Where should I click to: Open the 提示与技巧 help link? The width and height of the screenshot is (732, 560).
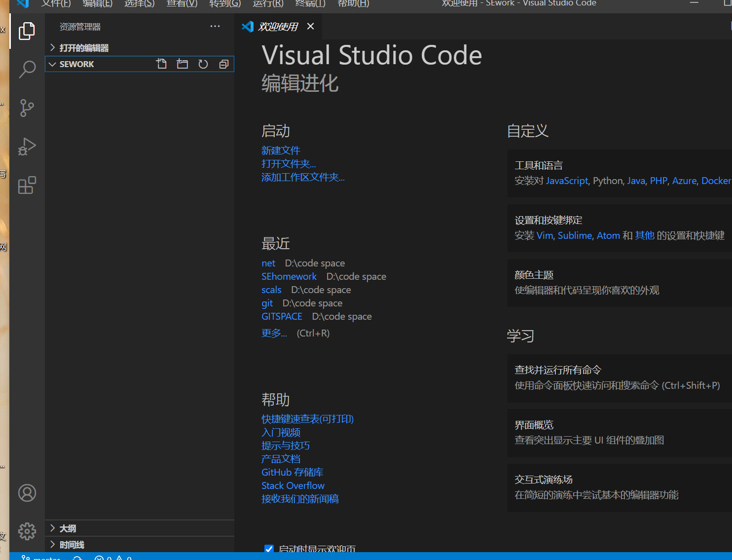click(x=286, y=446)
